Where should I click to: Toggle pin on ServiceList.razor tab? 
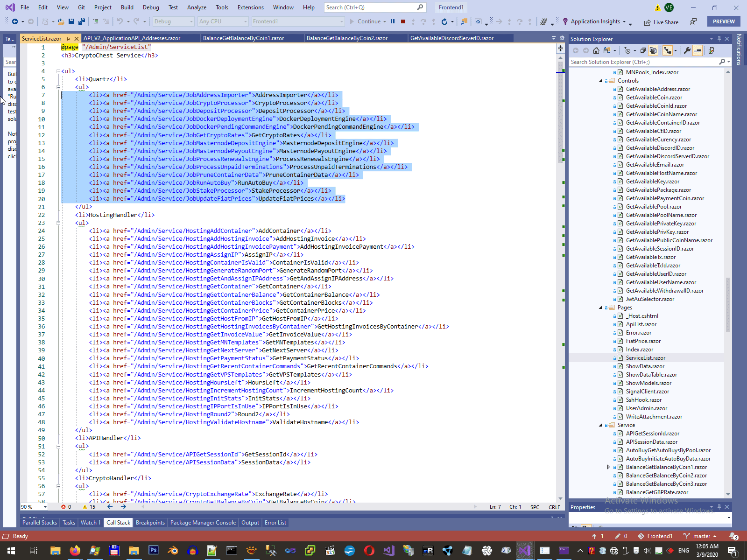68,38
